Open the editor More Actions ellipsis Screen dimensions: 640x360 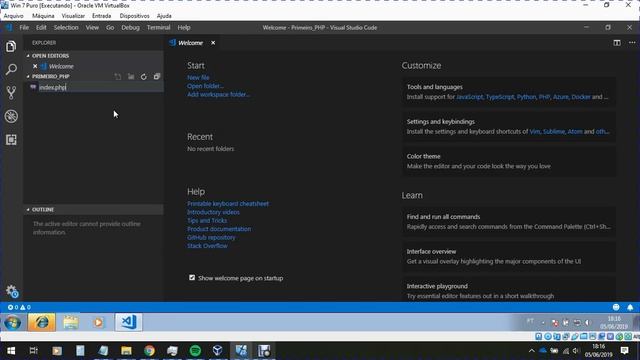coord(632,42)
